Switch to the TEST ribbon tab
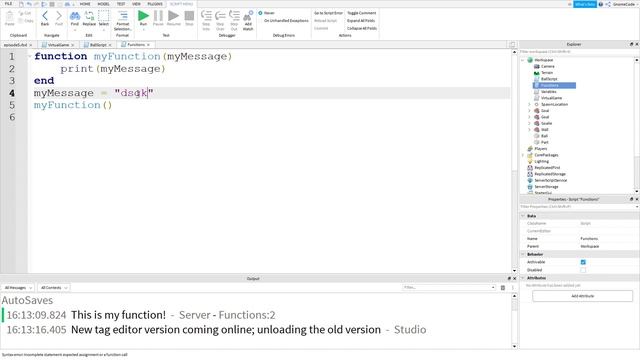This screenshot has width=640, height=360. (121, 4)
